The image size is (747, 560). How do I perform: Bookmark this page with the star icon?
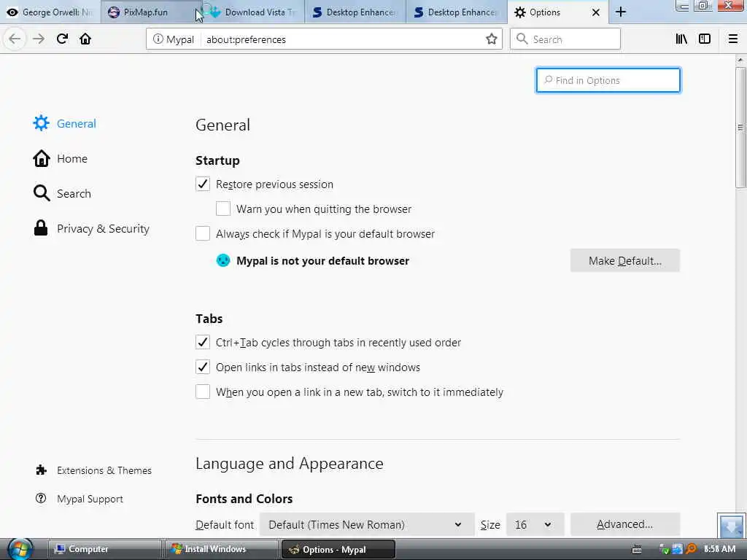(x=492, y=39)
